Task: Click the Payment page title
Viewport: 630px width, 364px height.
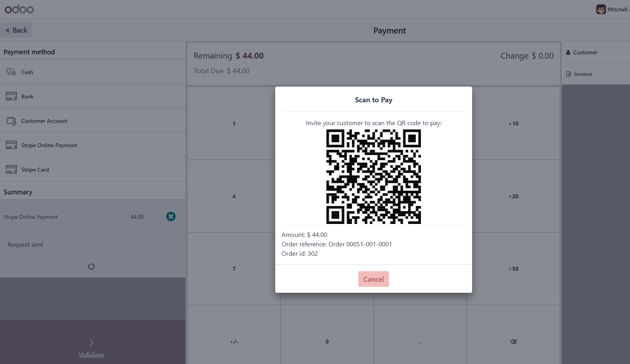Action: [389, 31]
